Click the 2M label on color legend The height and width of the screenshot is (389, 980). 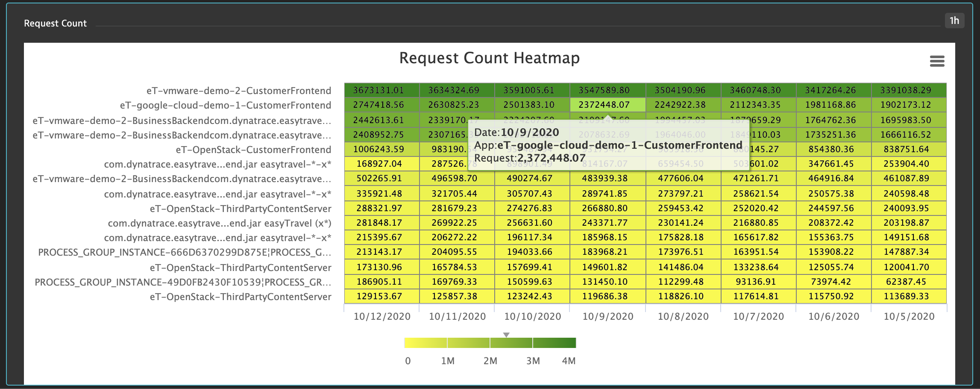(x=490, y=361)
